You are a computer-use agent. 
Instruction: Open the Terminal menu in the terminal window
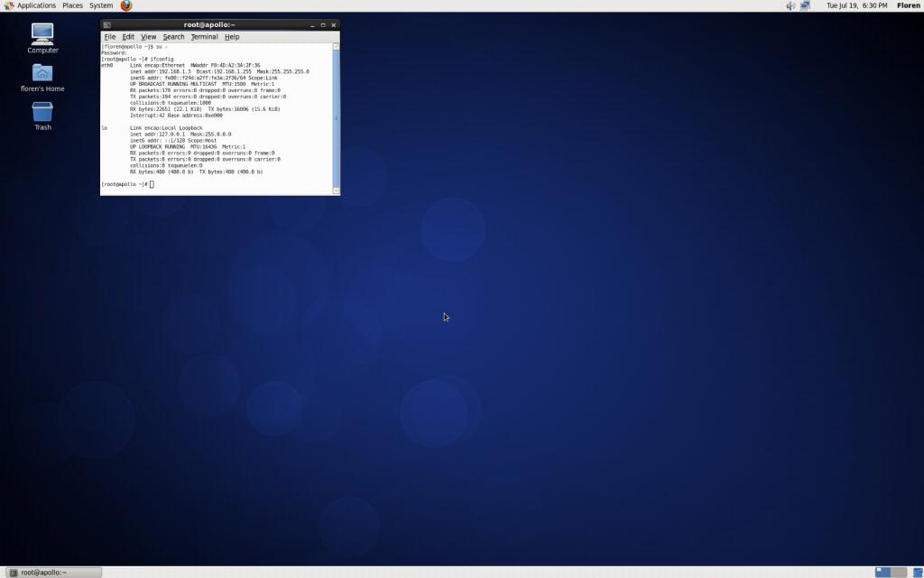[204, 36]
